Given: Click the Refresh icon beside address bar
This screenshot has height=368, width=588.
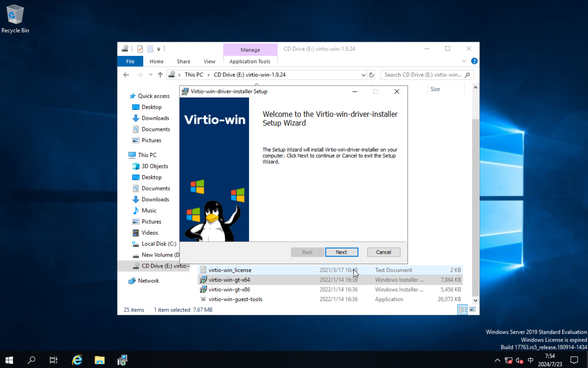Looking at the screenshot, I should point(371,75).
